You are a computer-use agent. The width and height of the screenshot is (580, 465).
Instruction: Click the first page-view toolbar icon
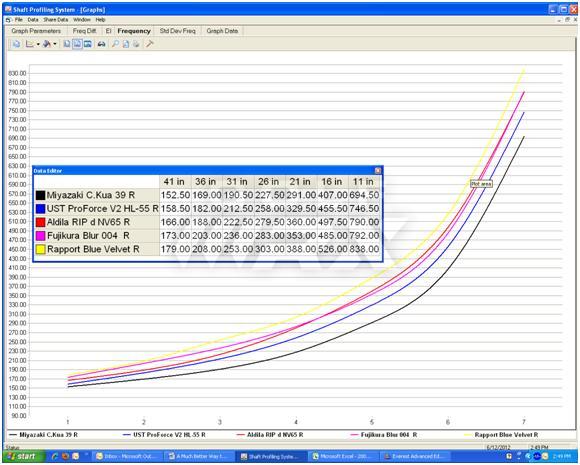(x=67, y=44)
